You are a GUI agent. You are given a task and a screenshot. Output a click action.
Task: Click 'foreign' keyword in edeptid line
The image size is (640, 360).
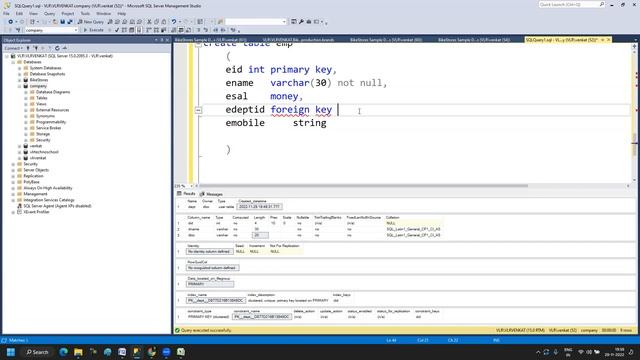tap(290, 109)
